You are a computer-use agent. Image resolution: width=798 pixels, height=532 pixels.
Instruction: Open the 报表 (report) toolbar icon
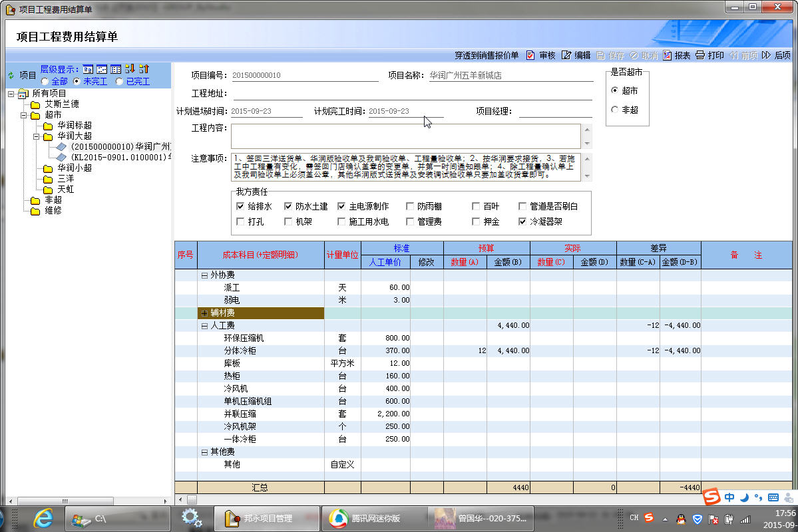[x=667, y=55]
